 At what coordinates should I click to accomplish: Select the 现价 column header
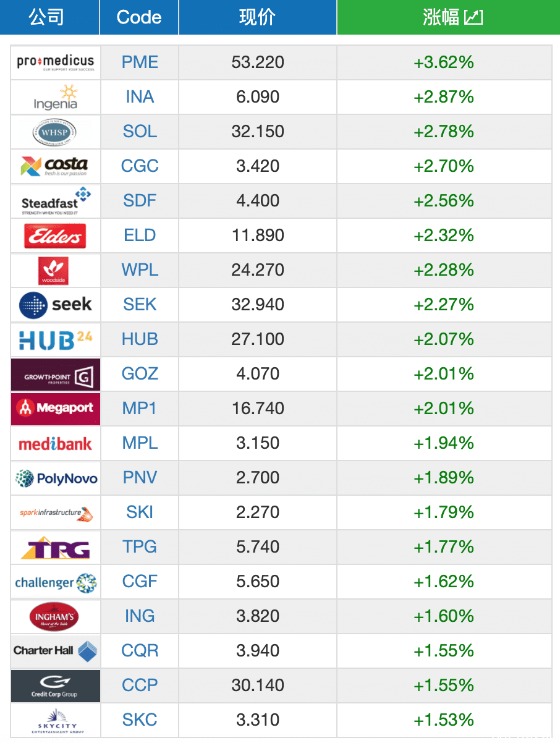click(258, 17)
